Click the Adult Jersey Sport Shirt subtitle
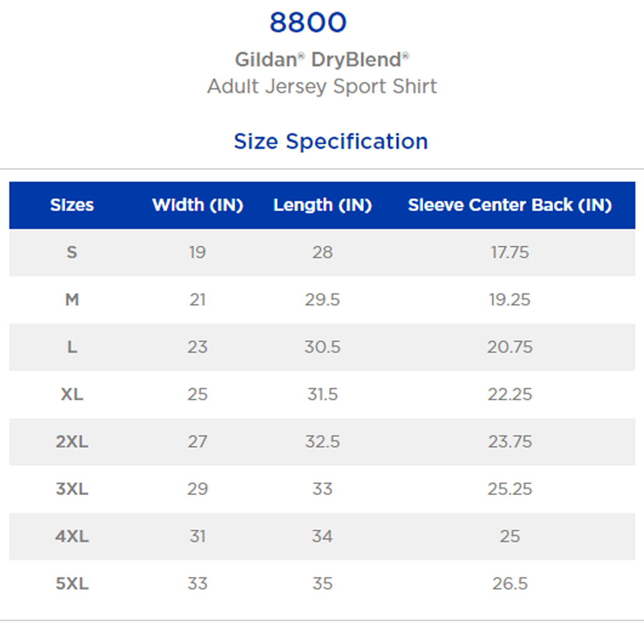The width and height of the screenshot is (644, 644). click(321, 86)
